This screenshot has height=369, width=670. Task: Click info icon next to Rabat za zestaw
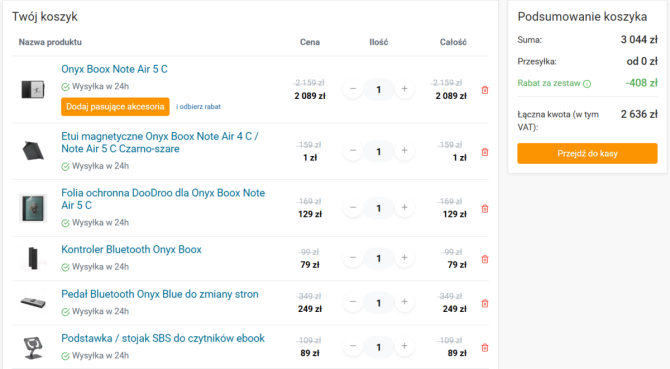587,84
